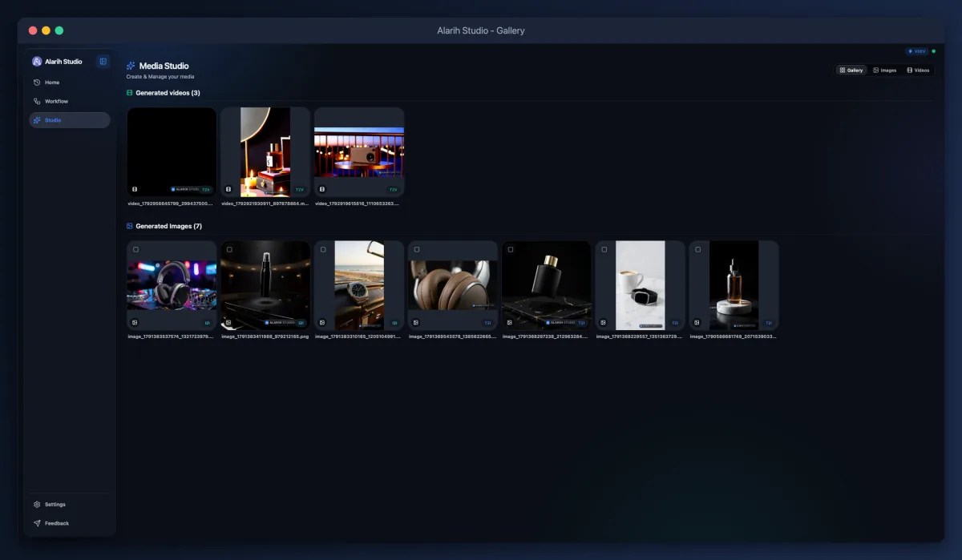Open the black perfume bottle image thumbnail

click(547, 285)
